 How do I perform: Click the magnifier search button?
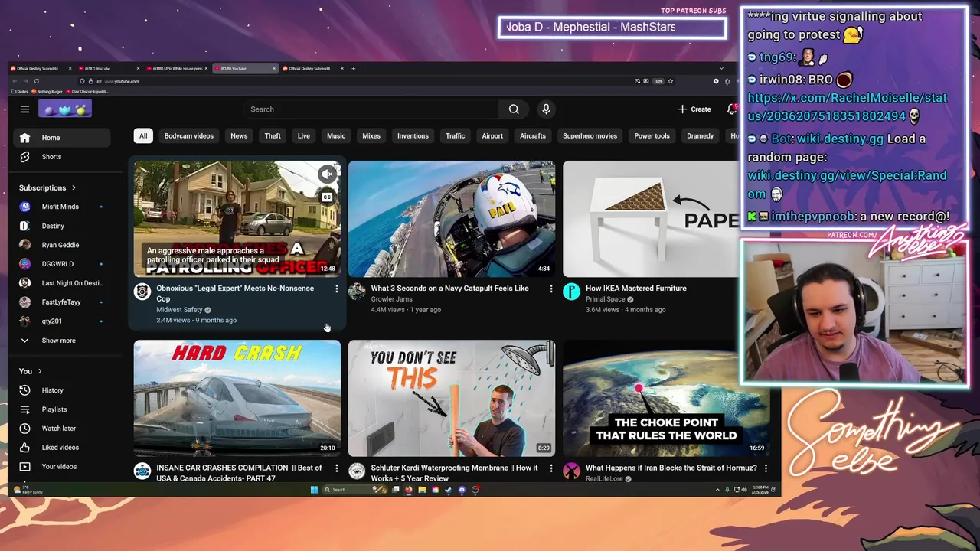pyautogui.click(x=514, y=109)
